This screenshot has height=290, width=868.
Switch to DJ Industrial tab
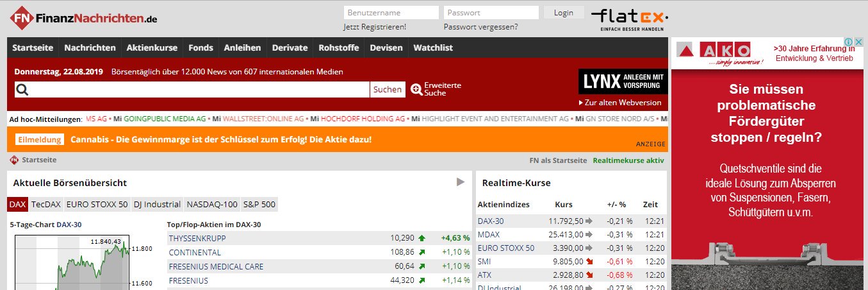coord(157,205)
